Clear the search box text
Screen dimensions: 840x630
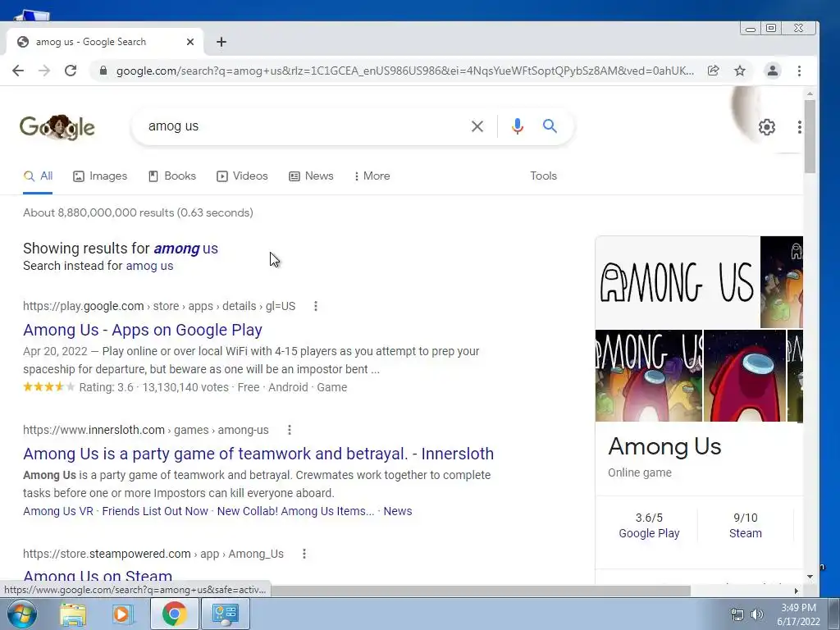[477, 126]
